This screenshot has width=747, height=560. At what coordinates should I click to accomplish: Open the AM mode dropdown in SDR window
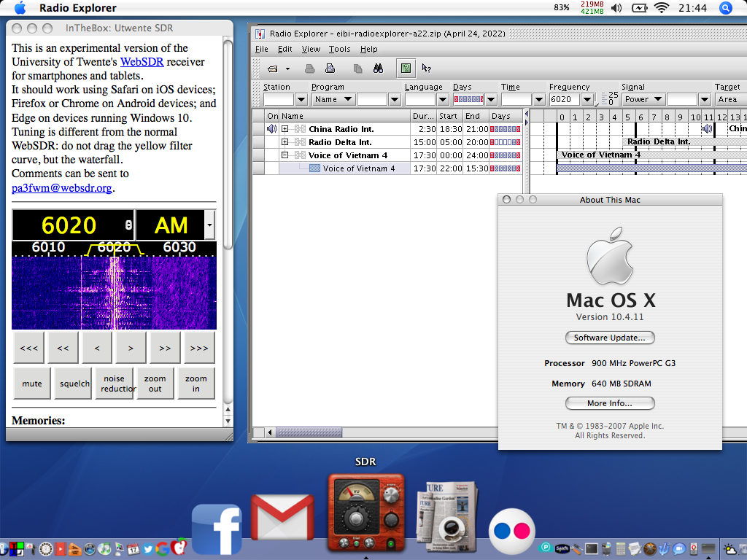click(x=209, y=225)
